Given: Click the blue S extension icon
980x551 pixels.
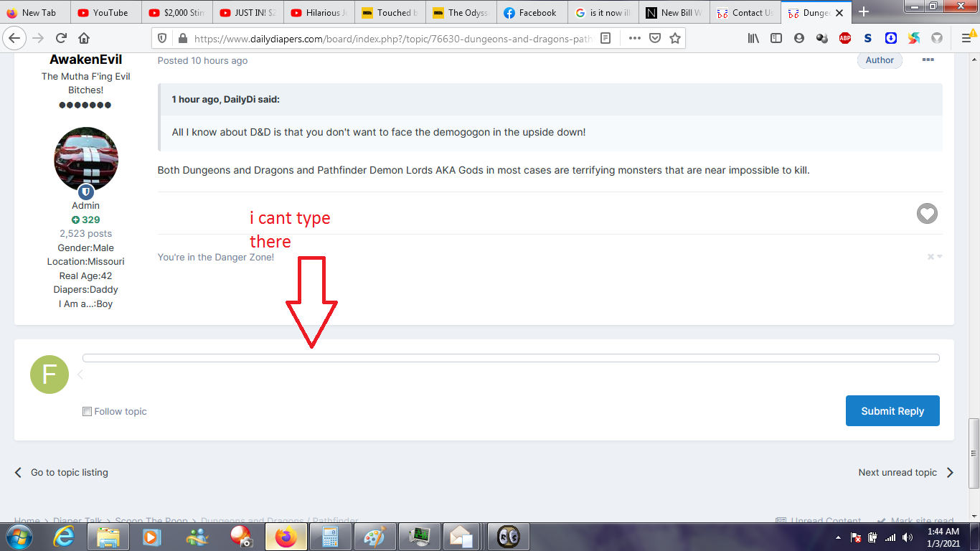Looking at the screenshot, I should (868, 38).
